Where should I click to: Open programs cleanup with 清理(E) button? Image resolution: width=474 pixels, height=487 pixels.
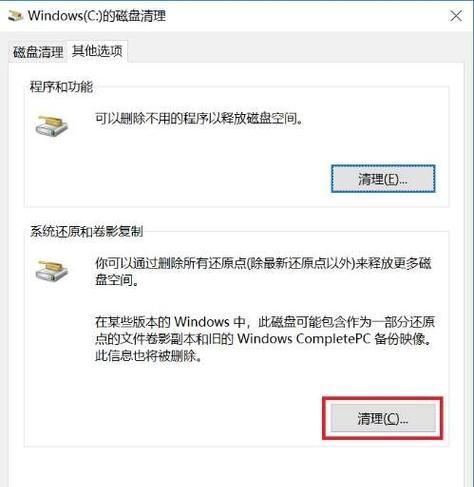tap(383, 179)
